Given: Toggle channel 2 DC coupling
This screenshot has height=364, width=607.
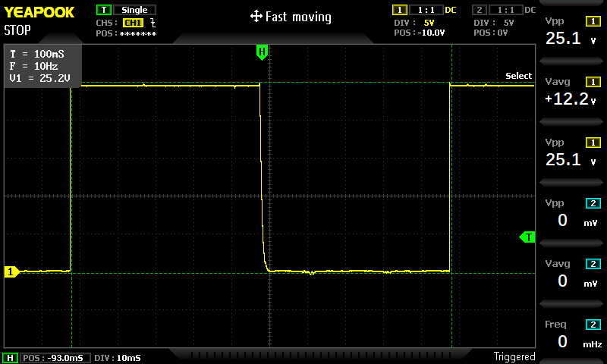Looking at the screenshot, I should pos(530,10).
